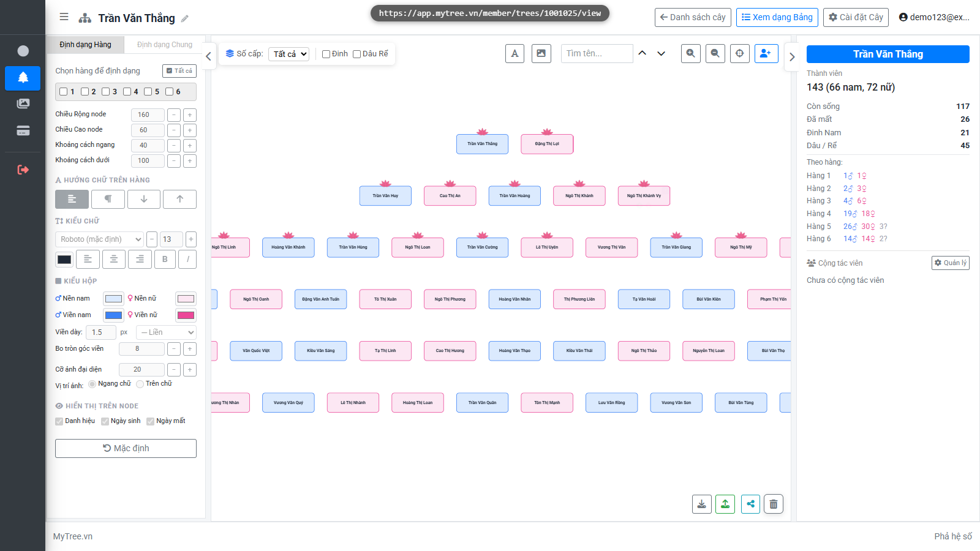The width and height of the screenshot is (980, 551).
Task: Align text center
Action: coord(114,259)
